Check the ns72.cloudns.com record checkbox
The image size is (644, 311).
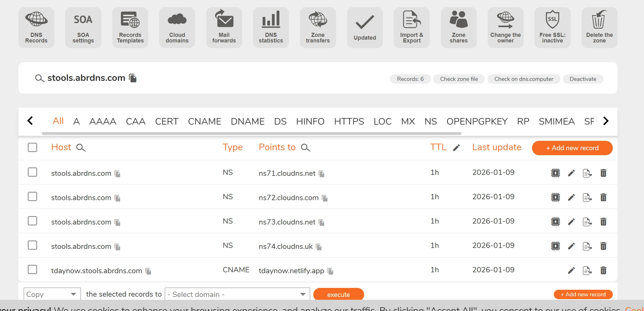pos(32,196)
